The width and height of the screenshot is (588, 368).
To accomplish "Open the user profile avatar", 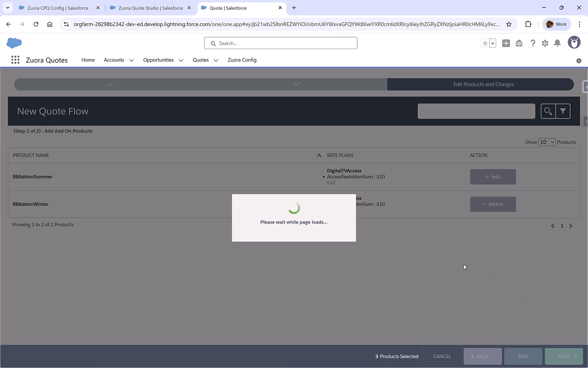I will 574,42.
